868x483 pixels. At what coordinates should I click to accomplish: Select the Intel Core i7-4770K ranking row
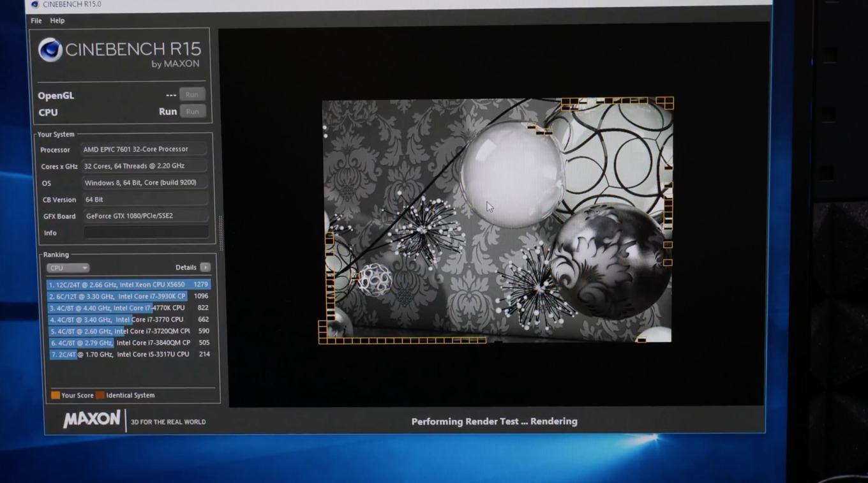coord(129,308)
